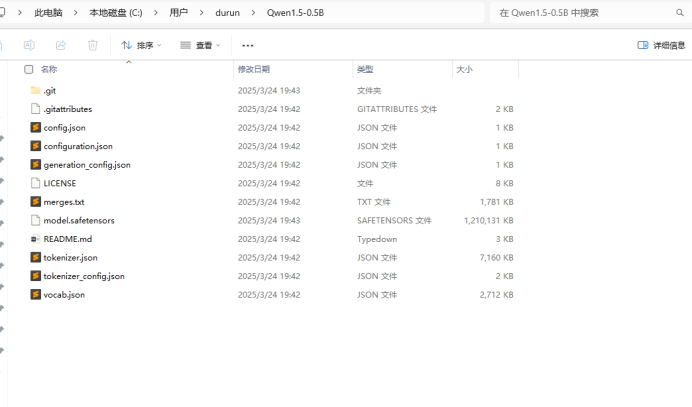The image size is (692, 407).
Task: Open the sort (排序) dropdown
Action: tap(141, 45)
